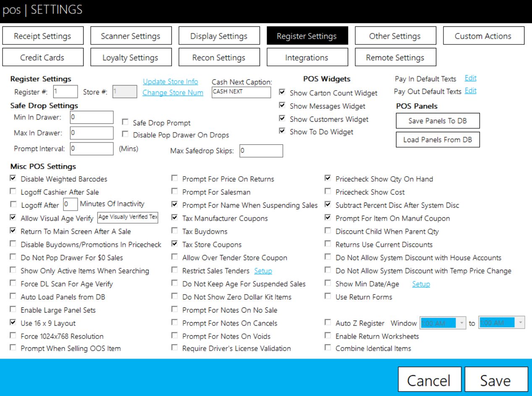532x396 pixels.
Task: Enable Auto Load Panels from DB
Action: [x=13, y=297]
